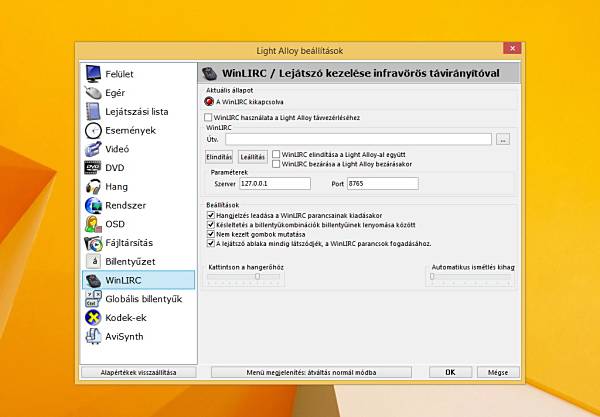Image resolution: width=600 pixels, height=417 pixels.
Task: Click the Útv. path input field
Action: coord(359,139)
